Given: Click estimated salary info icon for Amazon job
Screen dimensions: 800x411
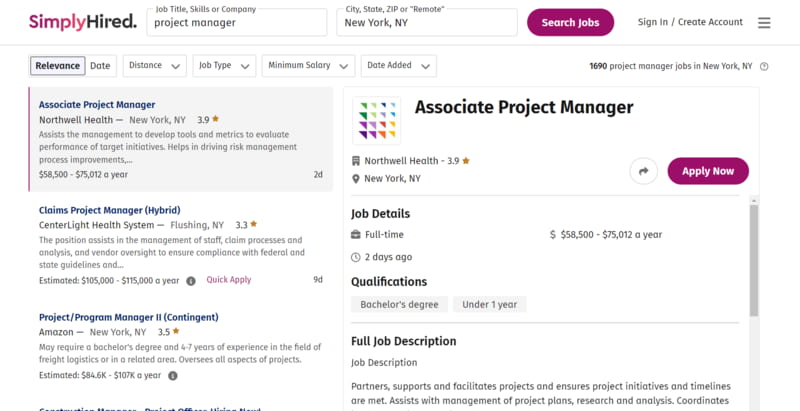Looking at the screenshot, I should (173, 376).
